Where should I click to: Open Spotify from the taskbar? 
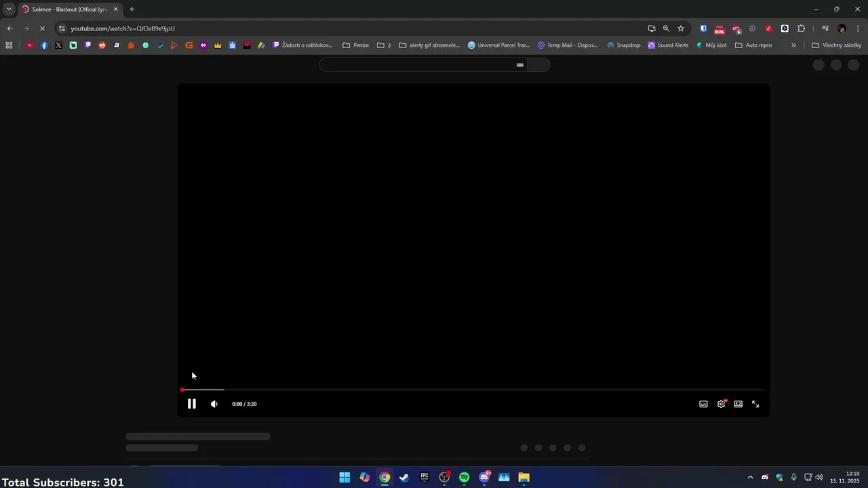pos(465,477)
